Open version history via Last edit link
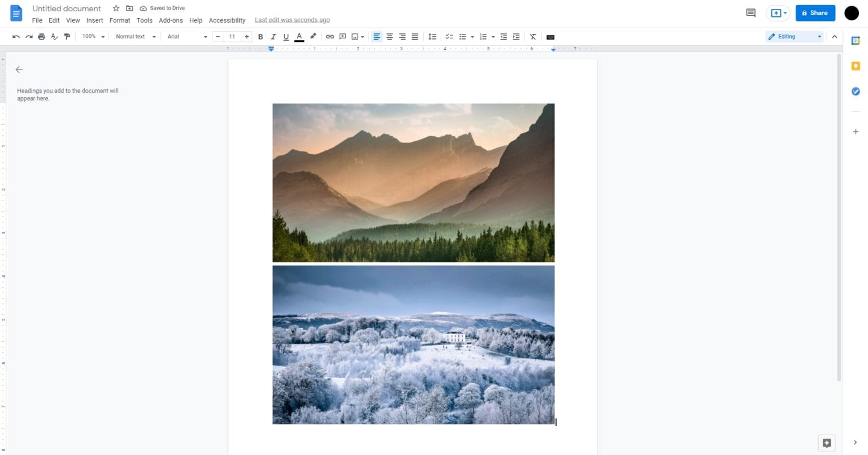Screen dimensions: 868x455 (292, 20)
